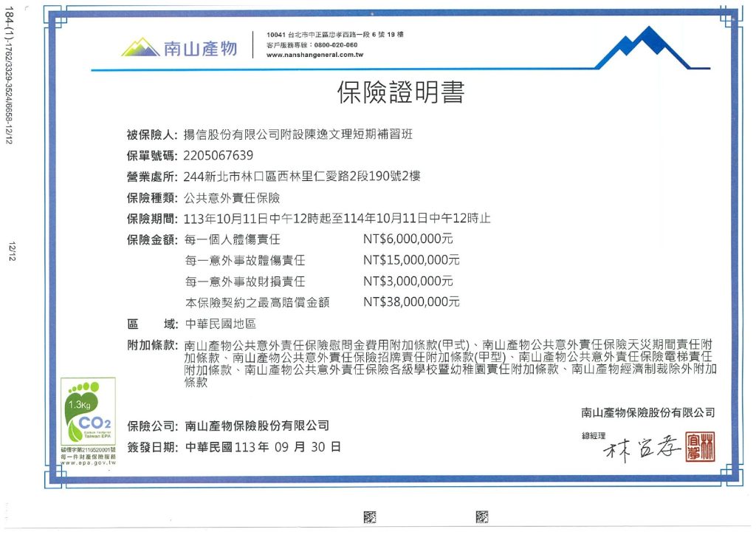This screenshot has width=756, height=535.
Task: Click the 保險期間 label
Action: (x=152, y=219)
